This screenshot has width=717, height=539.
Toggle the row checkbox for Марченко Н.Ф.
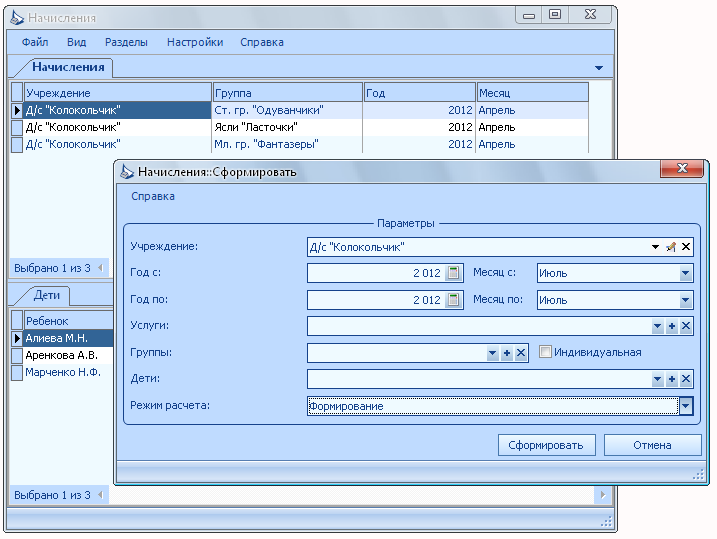coord(17,373)
